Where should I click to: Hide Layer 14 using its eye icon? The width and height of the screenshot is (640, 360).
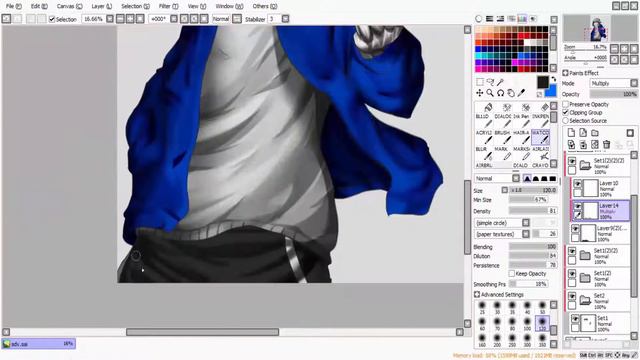(578, 207)
